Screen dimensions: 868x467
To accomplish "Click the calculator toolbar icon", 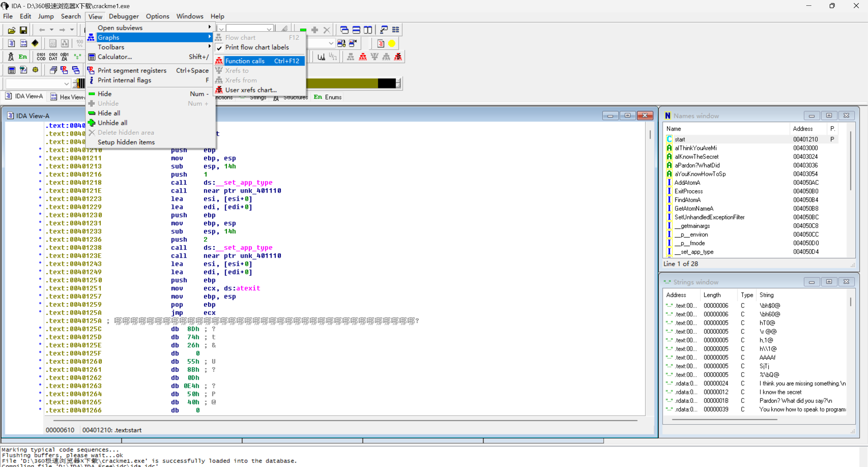I will point(12,70).
